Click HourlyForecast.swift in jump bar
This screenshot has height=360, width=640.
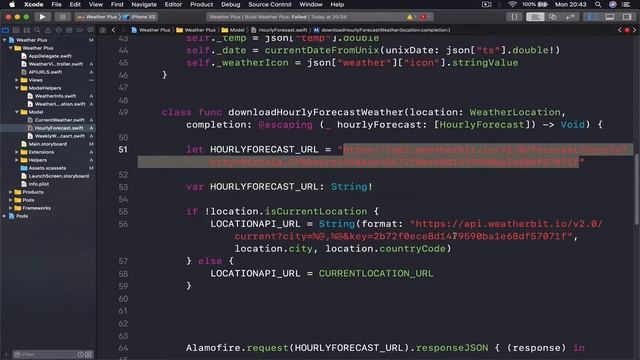[279, 30]
